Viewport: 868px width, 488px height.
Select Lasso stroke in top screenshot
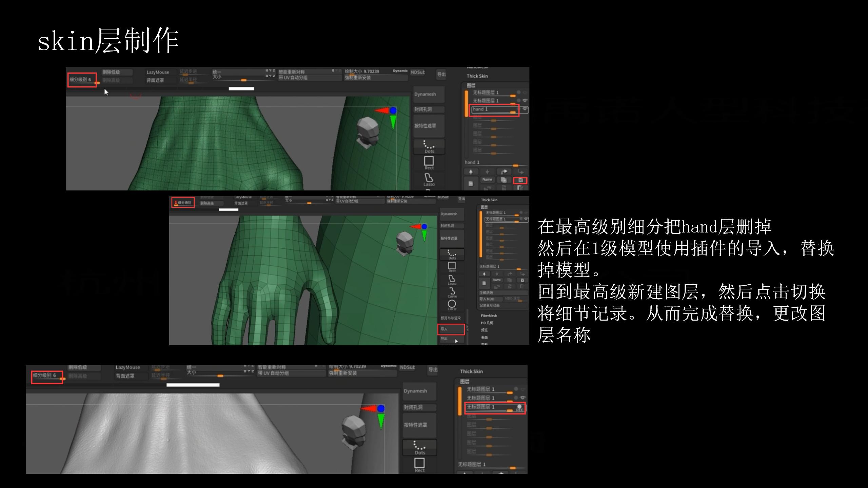coord(429,180)
